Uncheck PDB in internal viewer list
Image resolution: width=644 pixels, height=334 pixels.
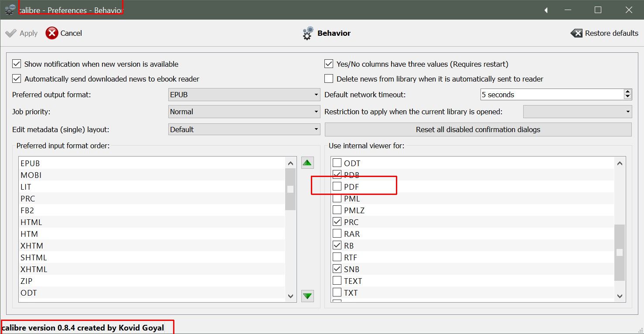pyautogui.click(x=337, y=175)
